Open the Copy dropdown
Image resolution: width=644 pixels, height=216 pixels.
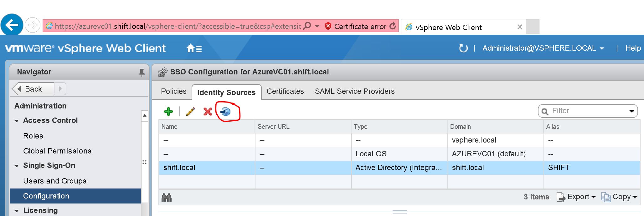(619, 197)
